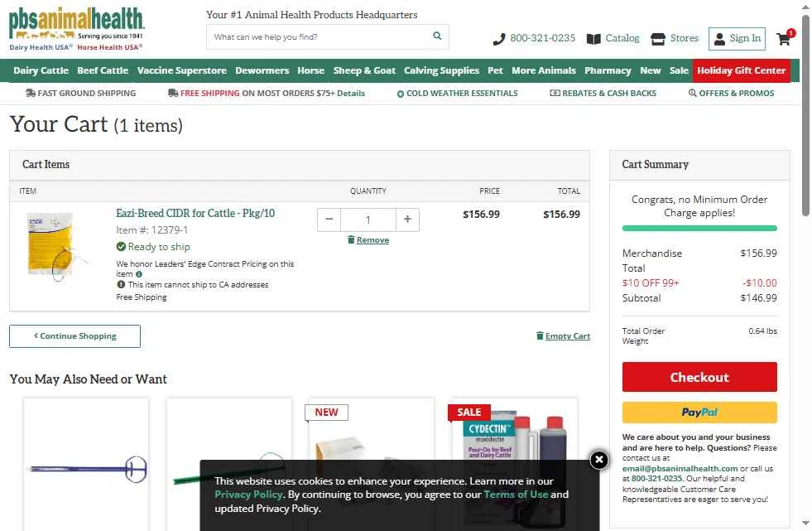812x531 pixels.
Task: Open the New menu item
Action: coord(650,70)
